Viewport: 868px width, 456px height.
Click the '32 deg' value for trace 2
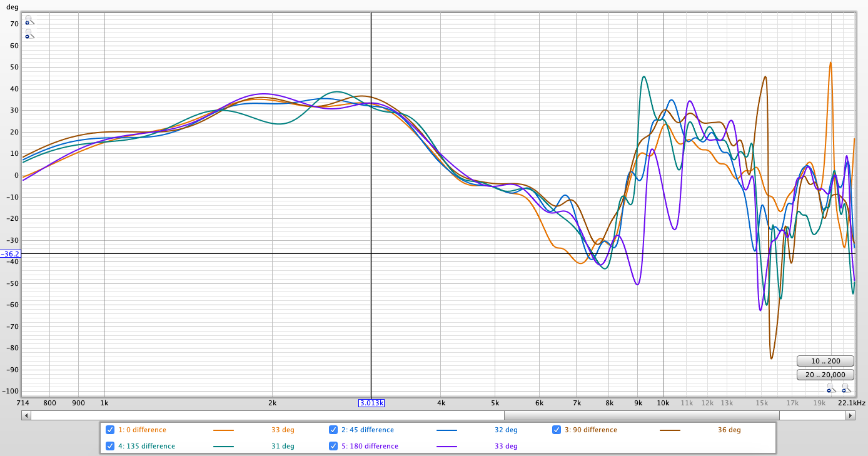click(506, 430)
